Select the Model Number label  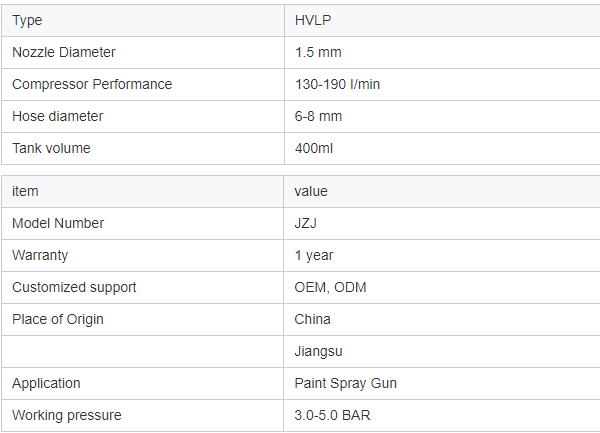[58, 223]
